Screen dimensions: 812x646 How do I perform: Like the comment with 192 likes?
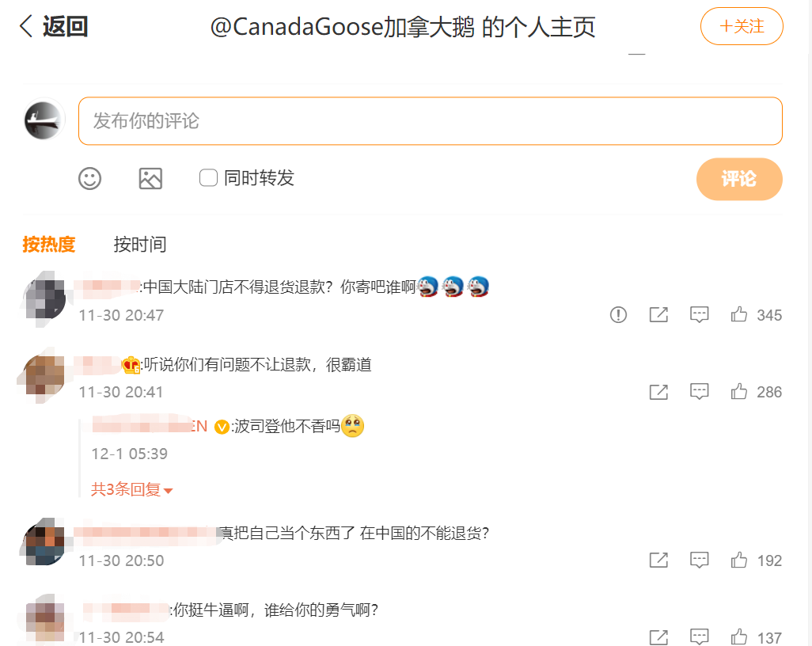pyautogui.click(x=739, y=560)
